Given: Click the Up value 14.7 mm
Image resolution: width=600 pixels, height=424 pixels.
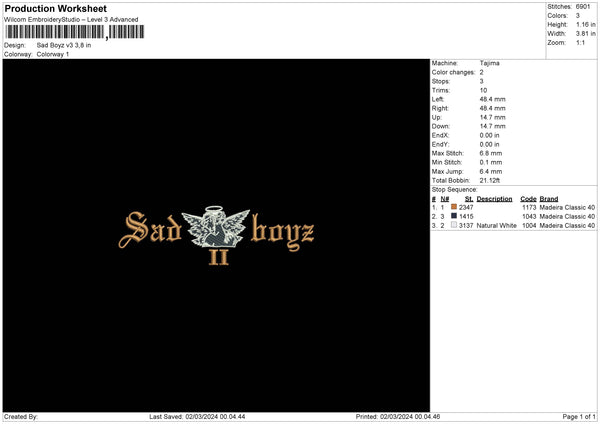Looking at the screenshot, I should pyautogui.click(x=492, y=117).
